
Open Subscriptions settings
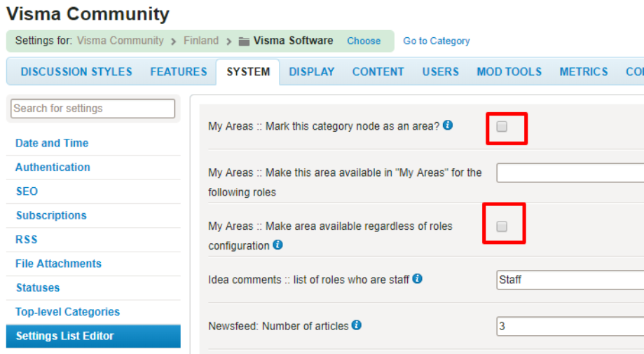[51, 216]
